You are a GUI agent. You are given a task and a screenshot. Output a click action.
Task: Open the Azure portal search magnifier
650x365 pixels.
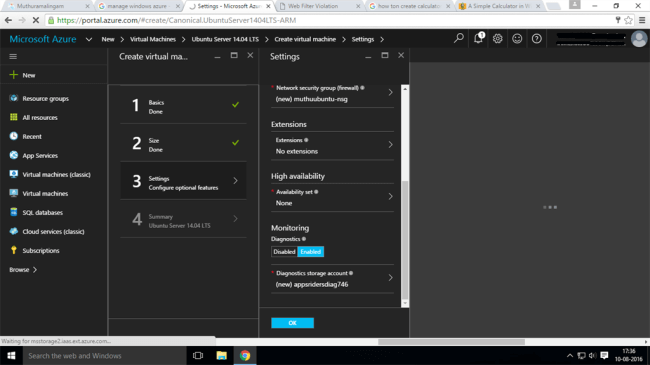(x=458, y=39)
